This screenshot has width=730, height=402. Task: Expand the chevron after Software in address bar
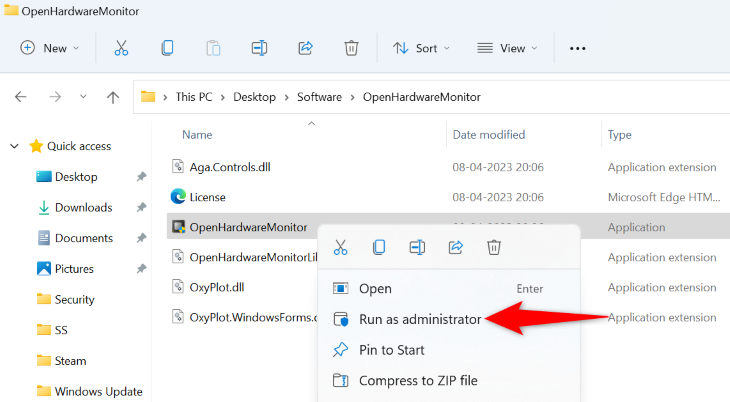click(x=352, y=97)
